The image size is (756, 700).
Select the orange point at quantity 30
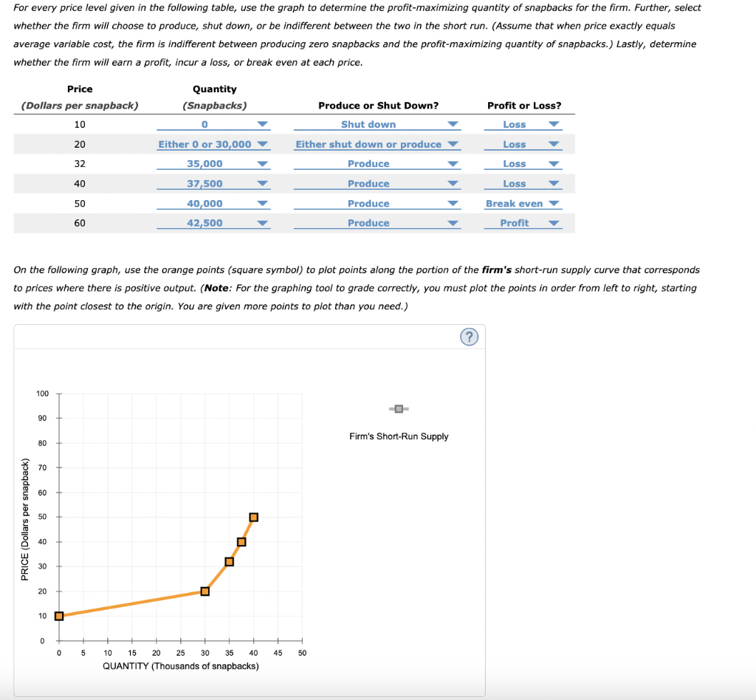click(205, 591)
